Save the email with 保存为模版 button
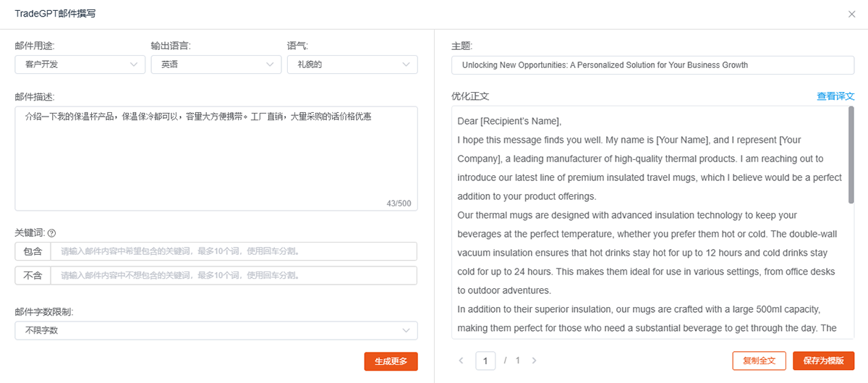The image size is (868, 383). [x=823, y=361]
